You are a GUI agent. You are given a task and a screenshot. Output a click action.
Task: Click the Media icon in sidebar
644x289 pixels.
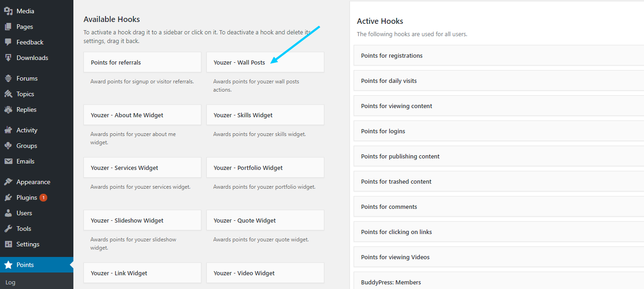pyautogui.click(x=8, y=11)
